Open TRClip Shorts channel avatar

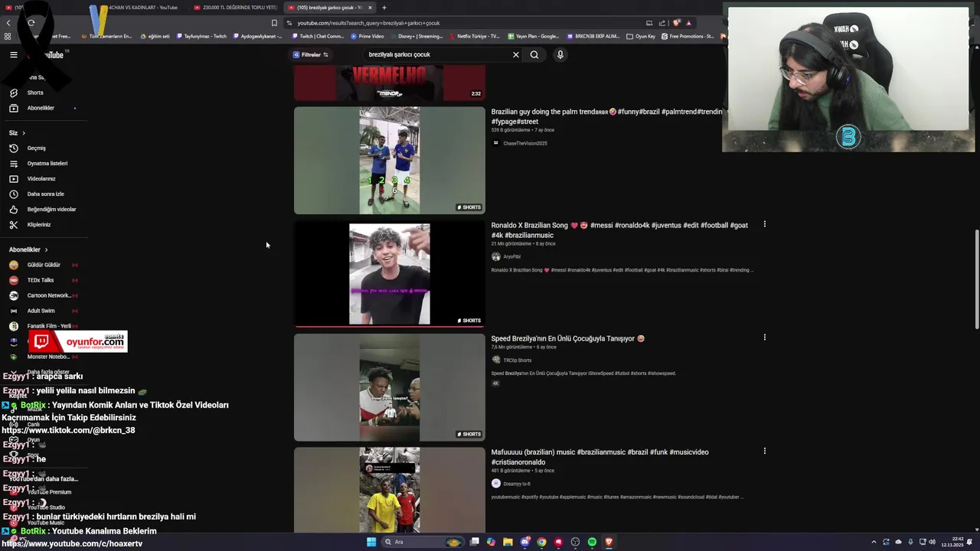[x=496, y=360]
